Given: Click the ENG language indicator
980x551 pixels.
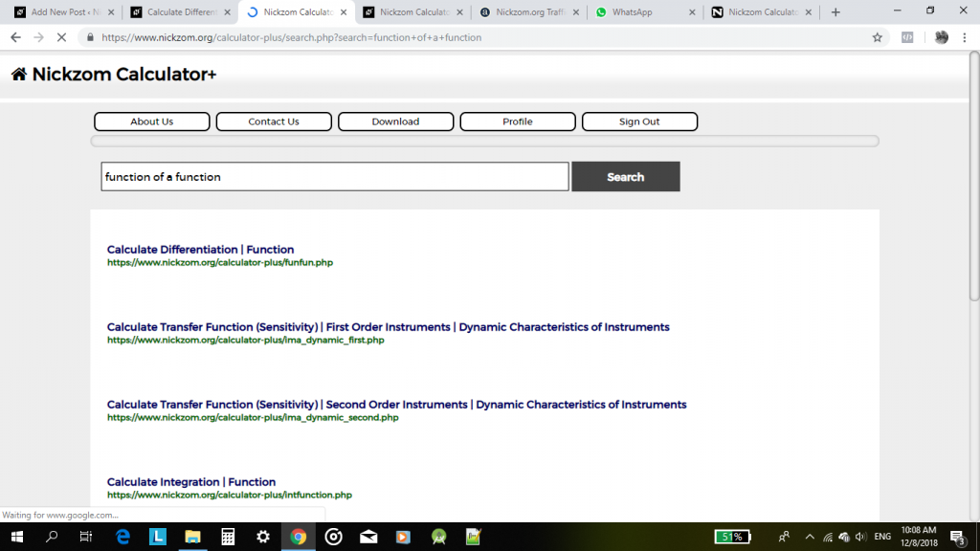Looking at the screenshot, I should point(882,537).
